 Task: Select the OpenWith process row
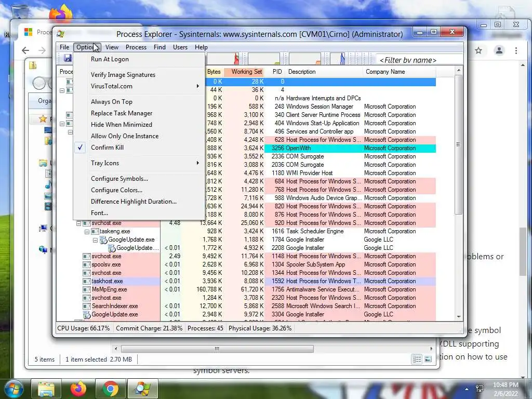point(320,148)
